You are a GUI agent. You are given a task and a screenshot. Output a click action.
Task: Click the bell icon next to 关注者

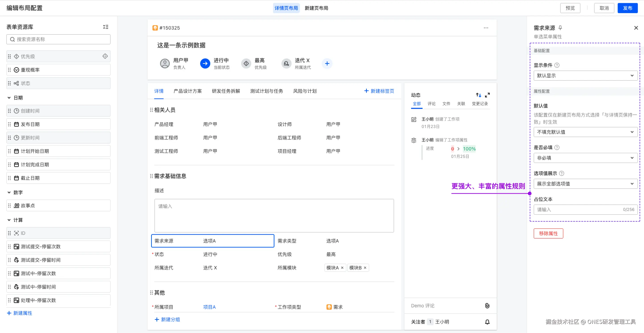487,322
